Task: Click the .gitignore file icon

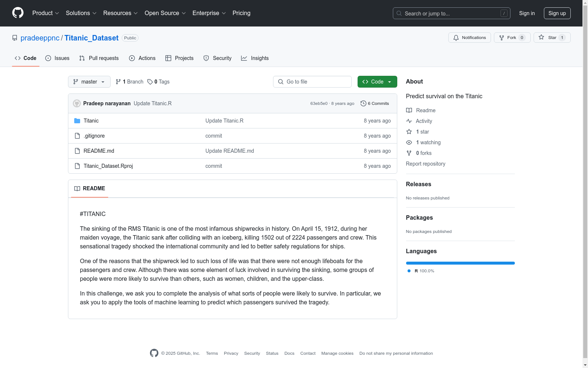Action: tap(77, 136)
